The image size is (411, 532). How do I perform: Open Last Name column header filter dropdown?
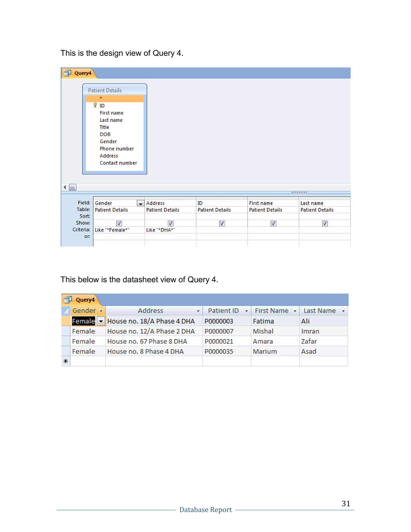[x=343, y=311]
